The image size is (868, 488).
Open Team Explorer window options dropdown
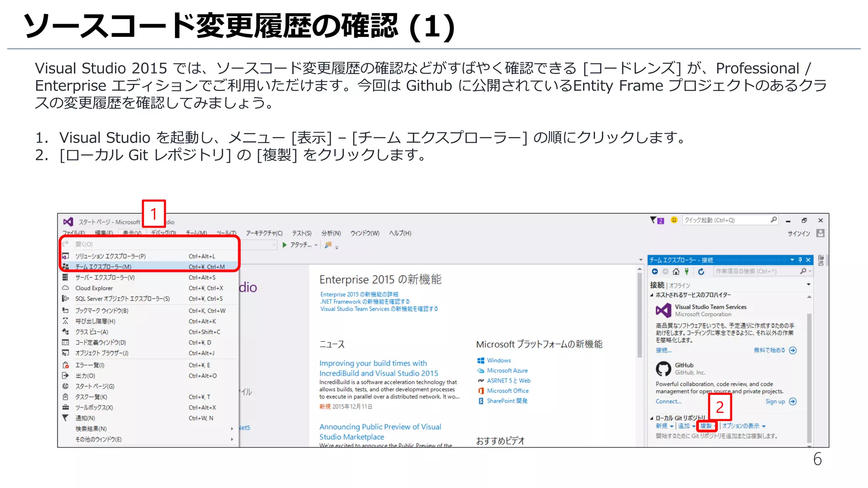(x=792, y=260)
